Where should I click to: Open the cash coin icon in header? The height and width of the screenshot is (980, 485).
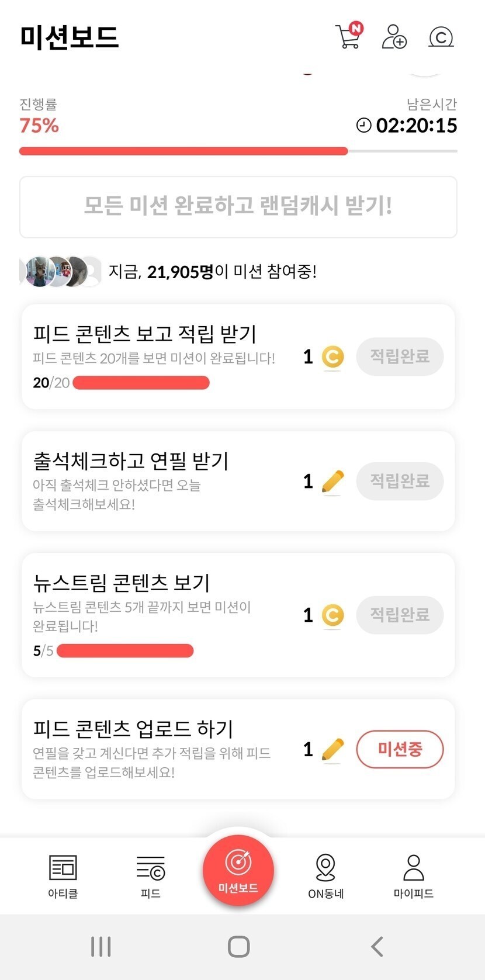coord(441,37)
